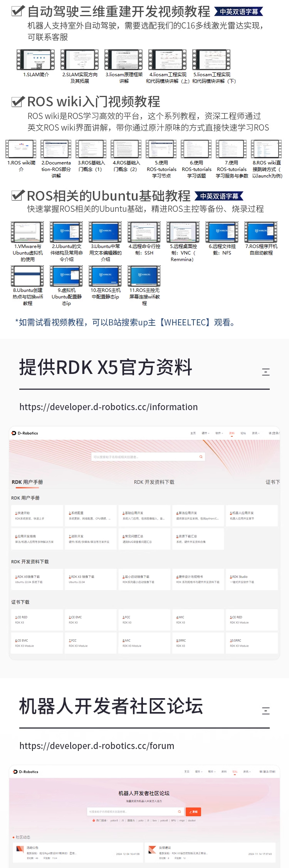Open 5.远程桌面控制:VNC video thumbnail
This screenshot has width=289, height=868.
183,232
